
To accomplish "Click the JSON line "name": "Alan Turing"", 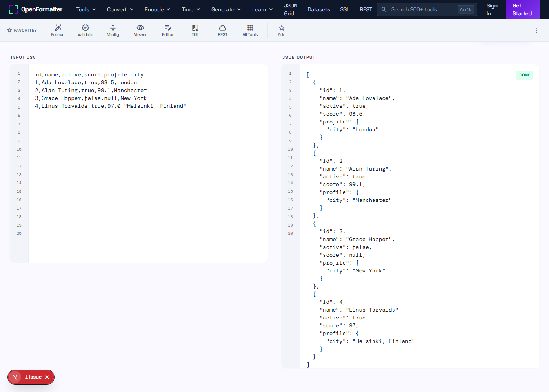I will [x=356, y=169].
